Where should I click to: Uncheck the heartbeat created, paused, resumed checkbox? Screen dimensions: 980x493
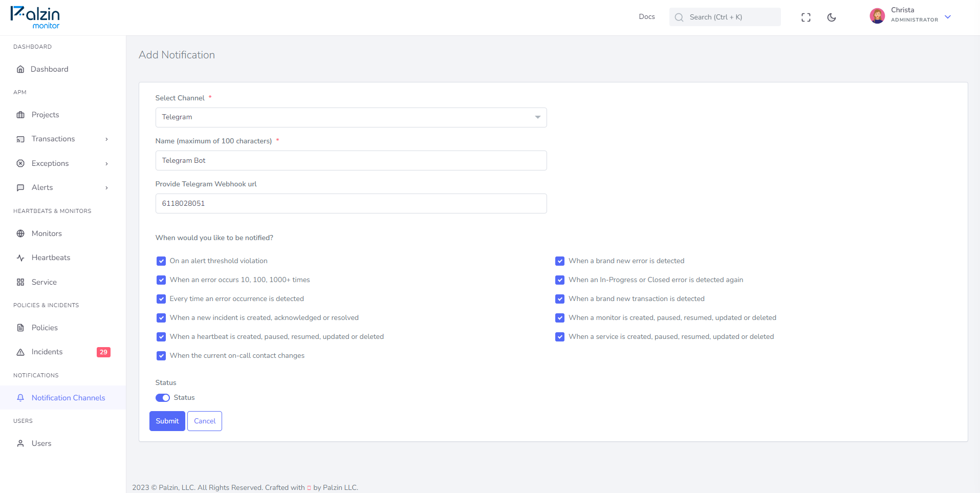coord(161,337)
